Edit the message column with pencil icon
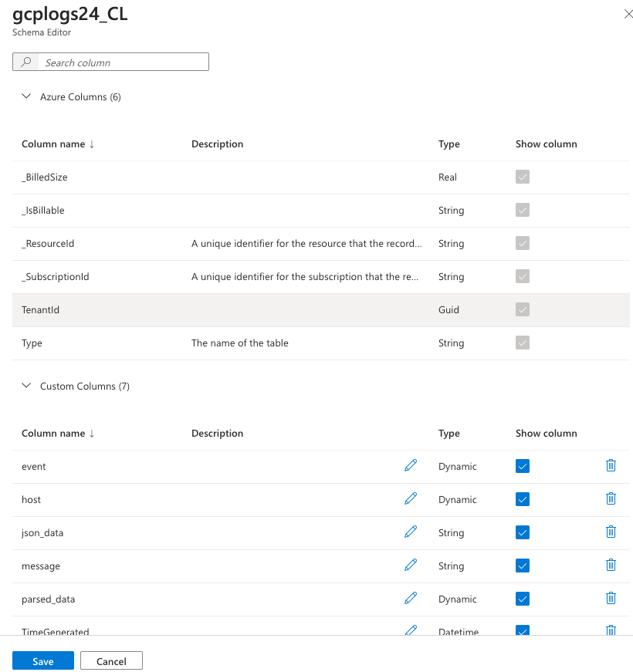 point(411,565)
